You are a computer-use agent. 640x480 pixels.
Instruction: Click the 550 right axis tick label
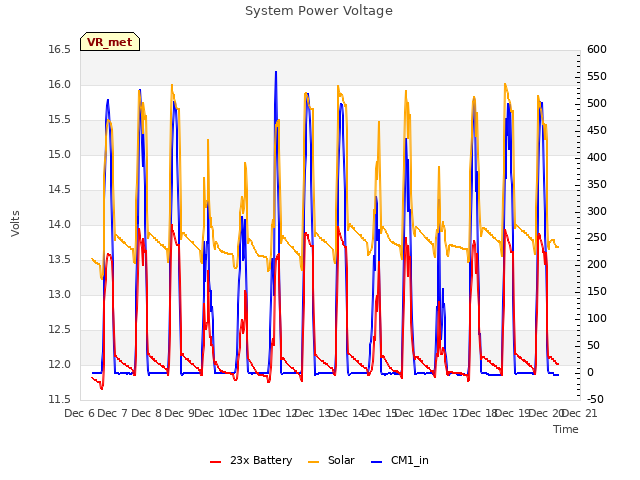tap(597, 76)
